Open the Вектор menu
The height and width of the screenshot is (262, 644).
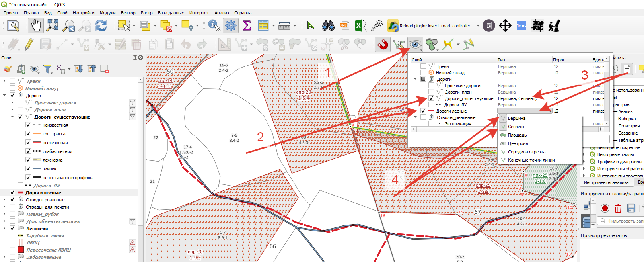point(128,13)
